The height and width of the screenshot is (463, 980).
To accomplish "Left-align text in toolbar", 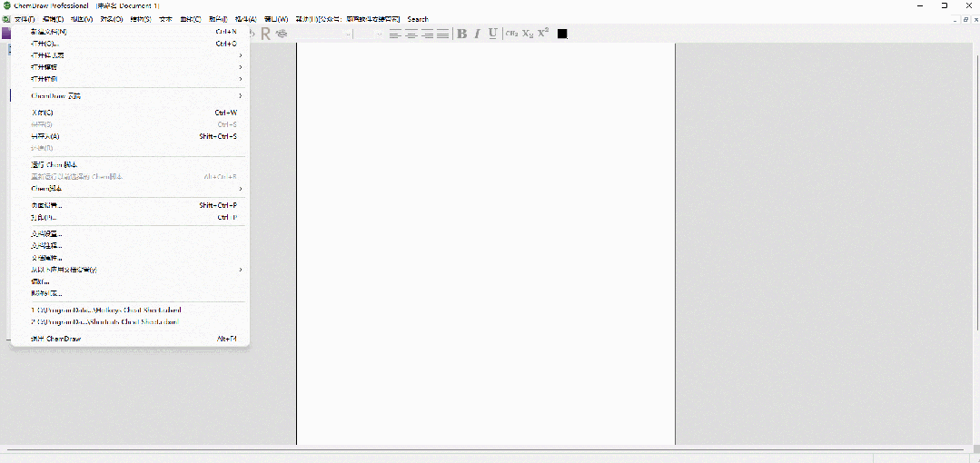I will pos(395,34).
